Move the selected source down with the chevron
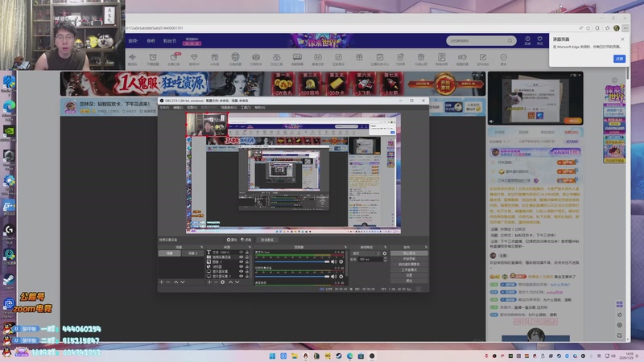 click(x=237, y=282)
